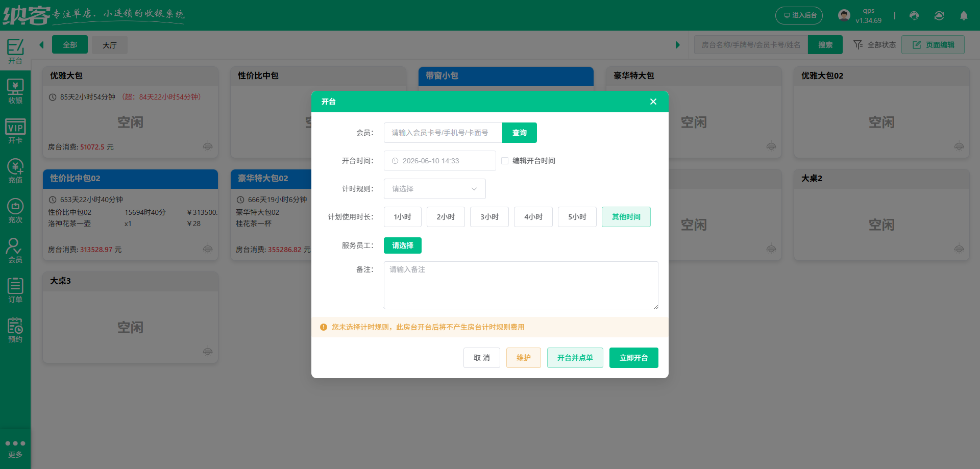Screen dimensions: 980x469
Task: Open the 收银 cashier section
Action: (15, 91)
